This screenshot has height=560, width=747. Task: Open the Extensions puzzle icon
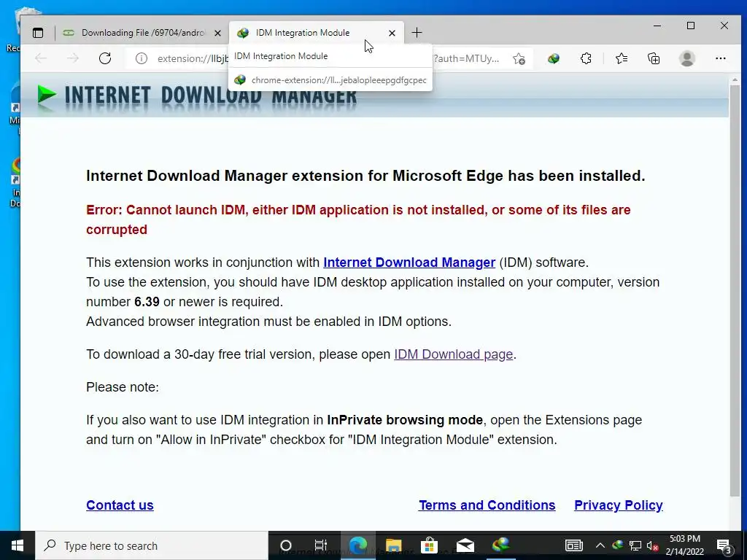pos(586,58)
